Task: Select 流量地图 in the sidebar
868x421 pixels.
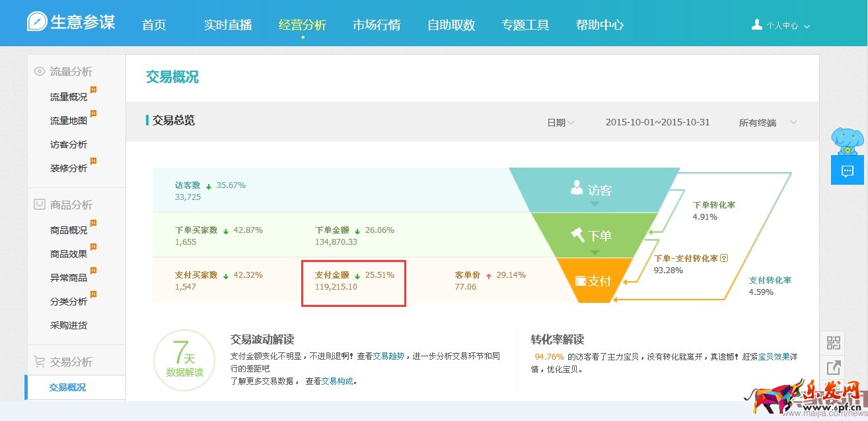Action: tap(69, 121)
